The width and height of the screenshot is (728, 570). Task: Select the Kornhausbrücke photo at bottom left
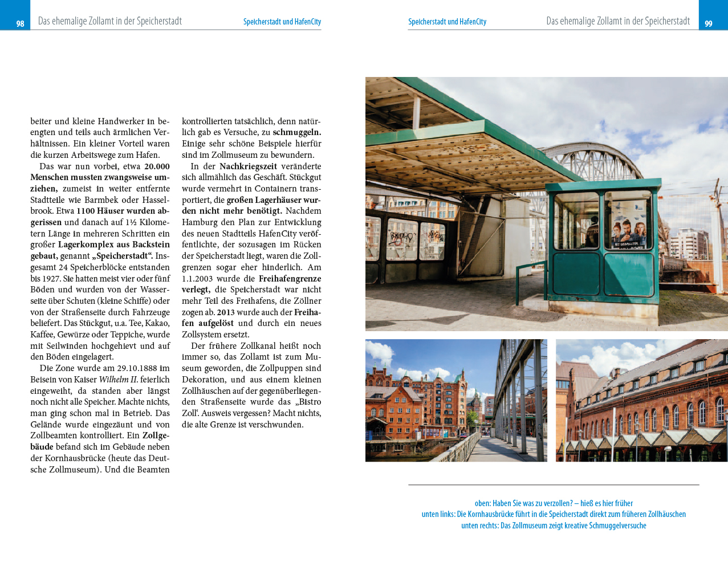point(456,400)
